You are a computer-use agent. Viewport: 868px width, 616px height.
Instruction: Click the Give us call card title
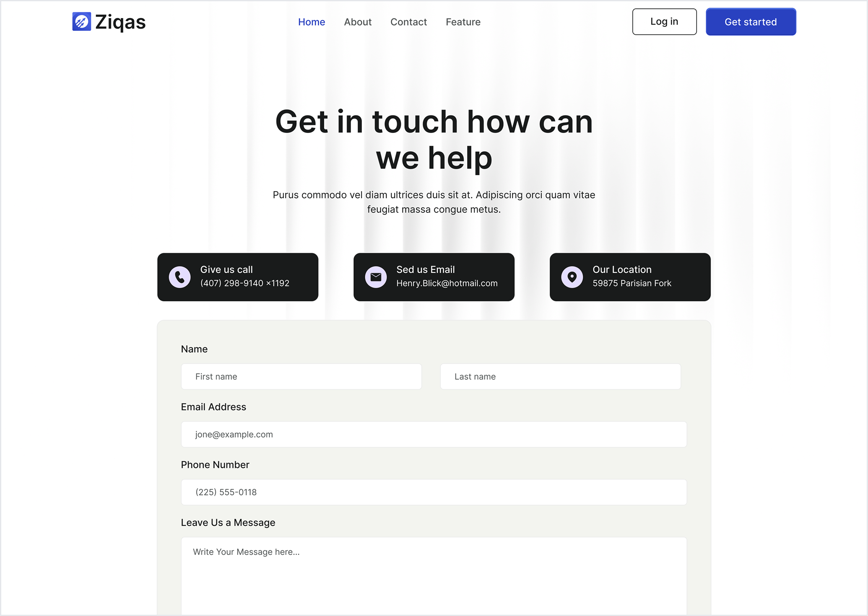coord(226,269)
